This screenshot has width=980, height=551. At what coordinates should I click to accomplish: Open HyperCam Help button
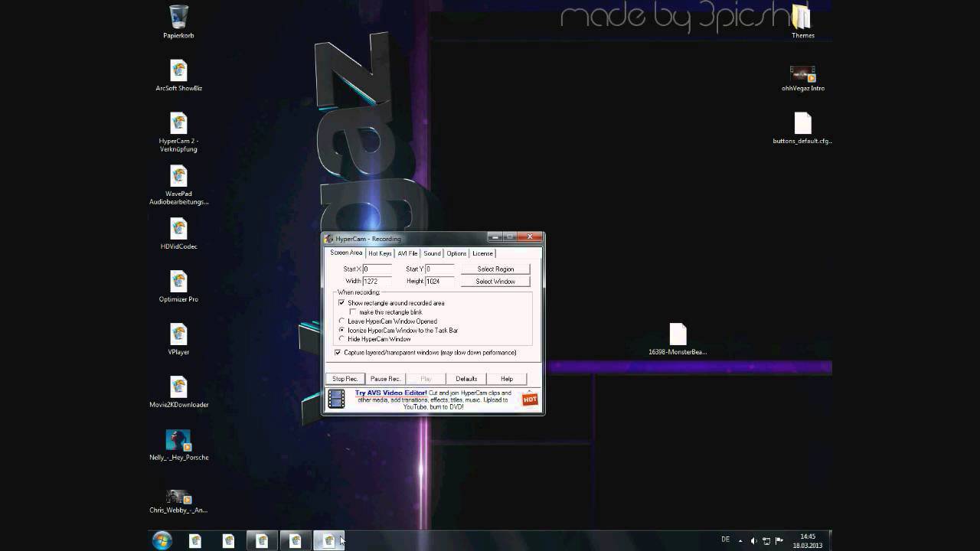[x=507, y=379]
